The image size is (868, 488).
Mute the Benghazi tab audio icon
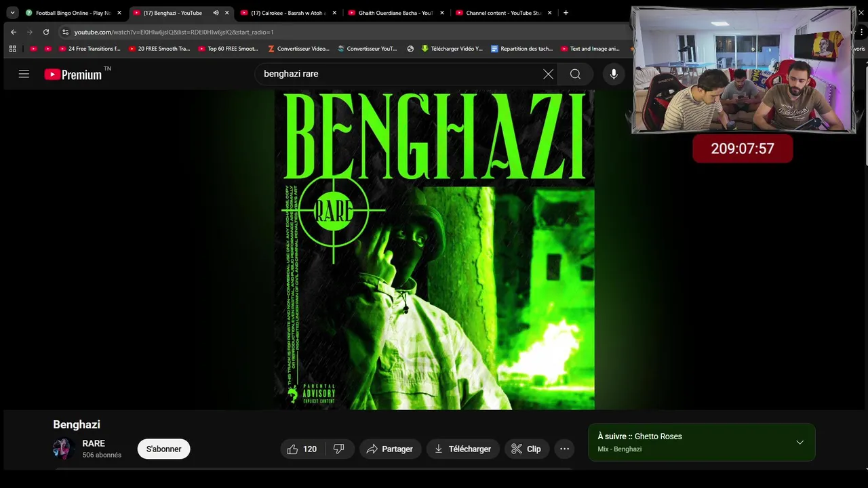pyautogui.click(x=216, y=13)
